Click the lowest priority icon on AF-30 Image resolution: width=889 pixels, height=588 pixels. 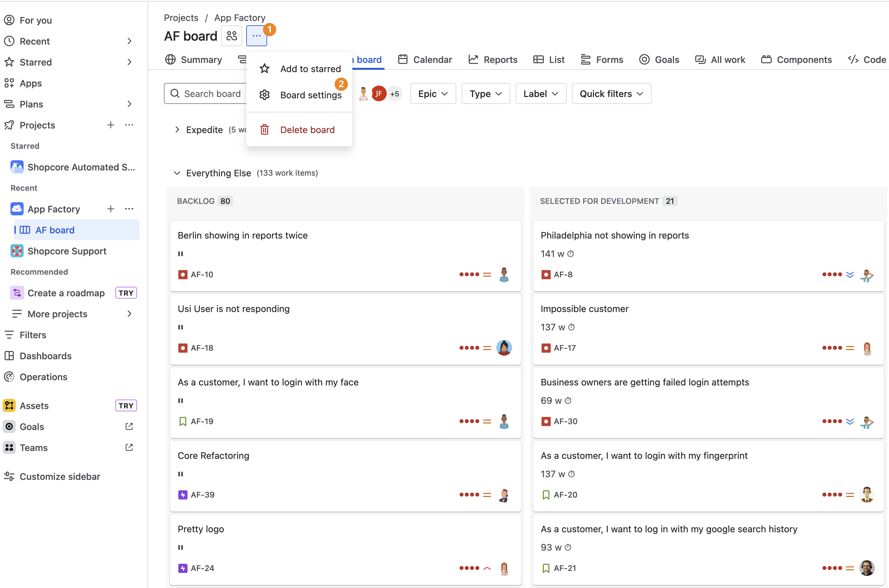[850, 421]
